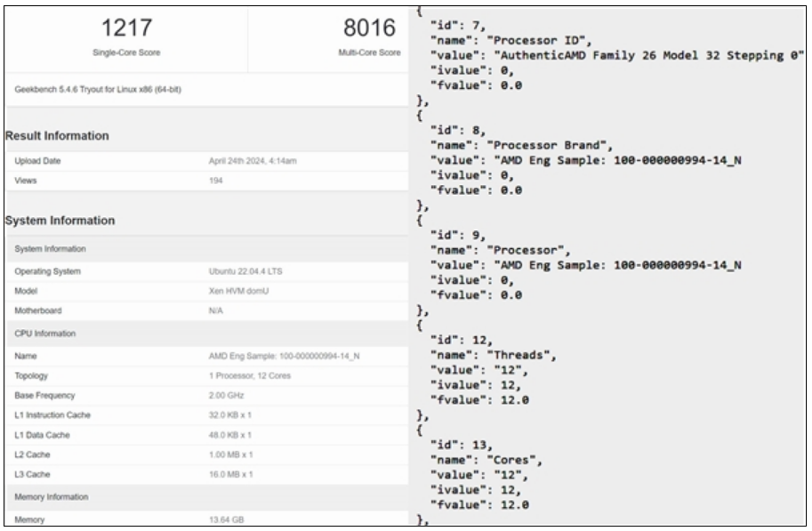Image resolution: width=812 pixels, height=531 pixels.
Task: Click the "L1 Instruction Cache" row label
Action: 52,415
